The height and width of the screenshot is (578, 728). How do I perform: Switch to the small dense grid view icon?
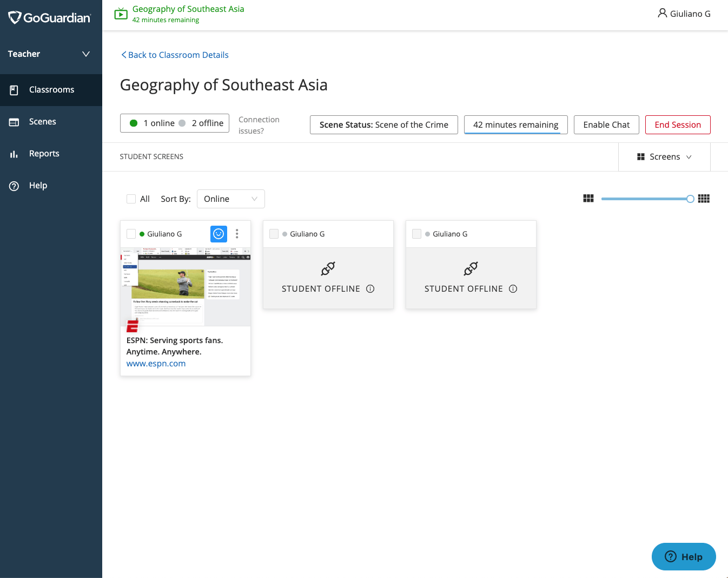click(704, 199)
